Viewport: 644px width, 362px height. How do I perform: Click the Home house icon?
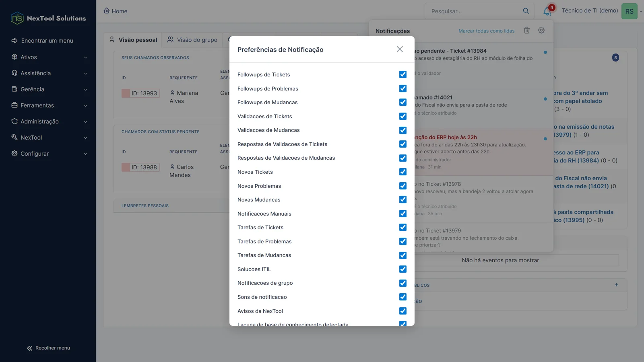[107, 11]
